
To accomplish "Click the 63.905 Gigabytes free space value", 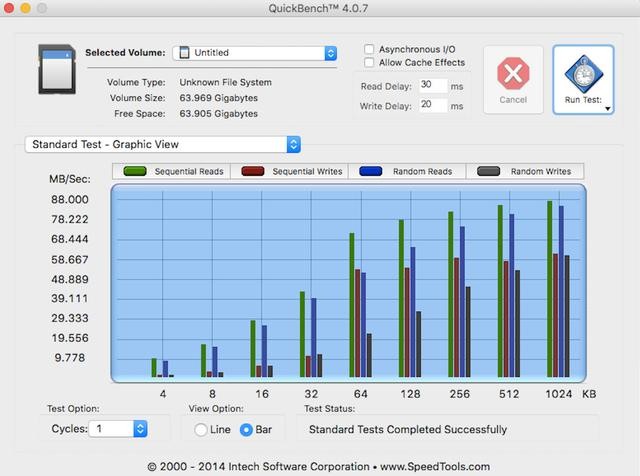I will coord(218,113).
